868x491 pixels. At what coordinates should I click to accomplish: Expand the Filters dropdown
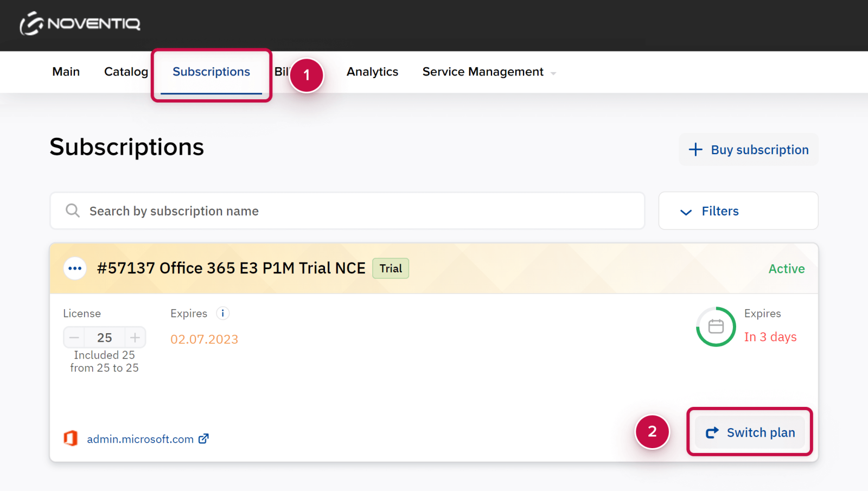(738, 211)
